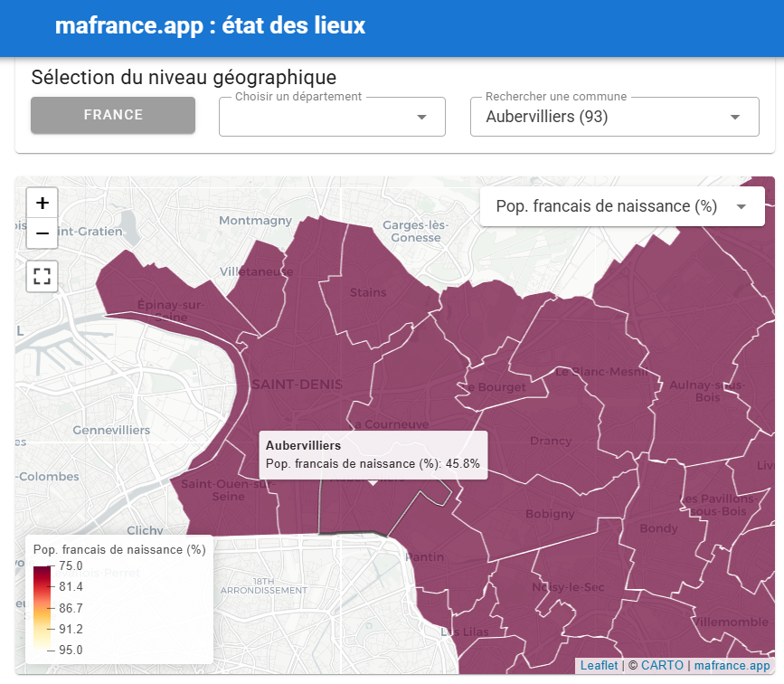The width and height of the screenshot is (784, 684).
Task: Select Le Blanc-Mesnil commune area
Action: (601, 372)
